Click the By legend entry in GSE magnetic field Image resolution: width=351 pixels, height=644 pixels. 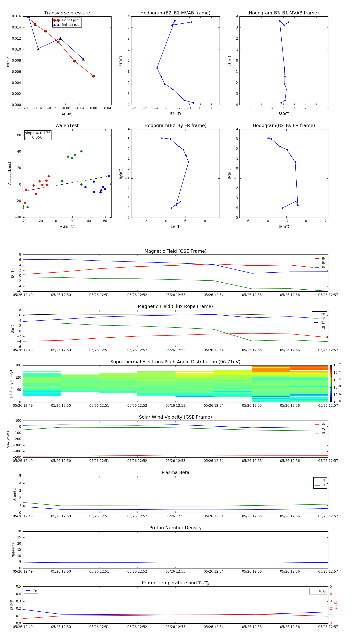[x=320, y=263]
